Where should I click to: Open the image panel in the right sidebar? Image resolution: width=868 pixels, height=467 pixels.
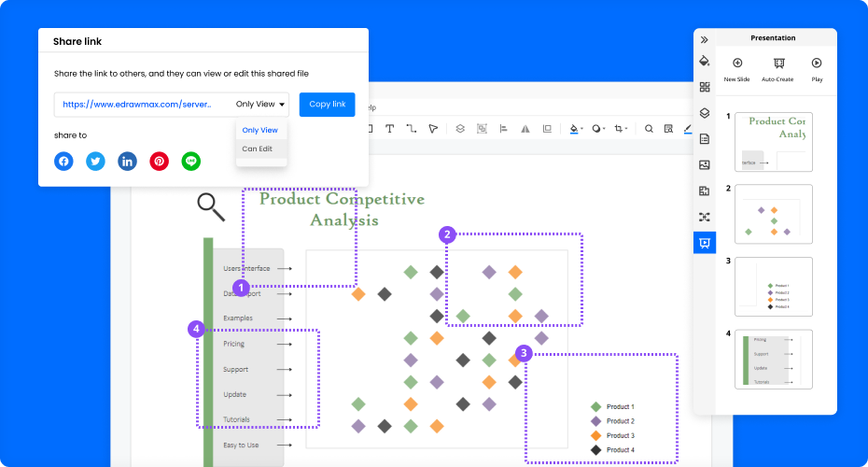[x=705, y=165]
